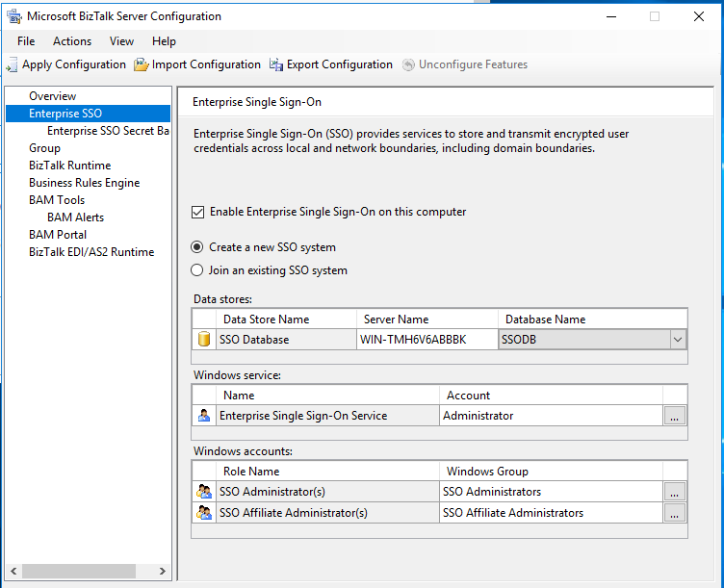This screenshot has width=724, height=588.
Task: Click the tree horizontal scrollbar thumb
Action: [79, 571]
